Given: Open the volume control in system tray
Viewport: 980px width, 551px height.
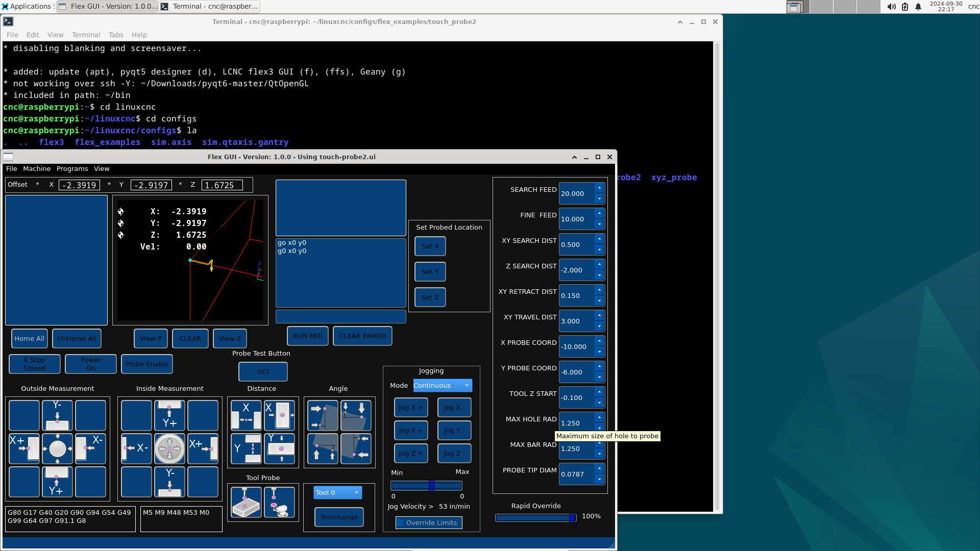Looking at the screenshot, I should click(891, 7).
